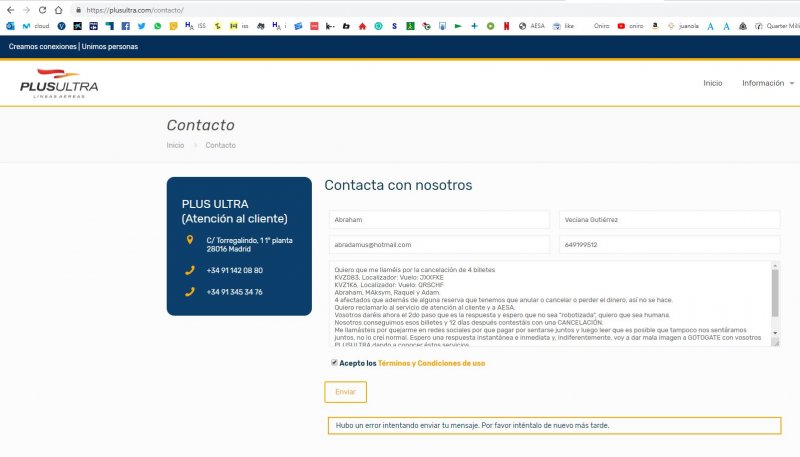Click the padlock site security icon
Viewport: 800px width, 457px height.
point(78,10)
